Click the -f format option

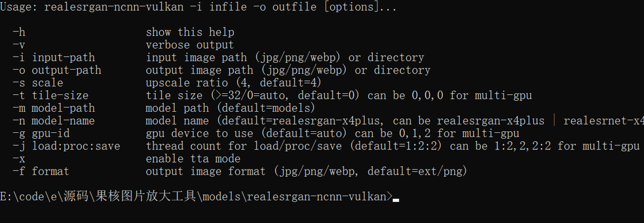(x=41, y=171)
